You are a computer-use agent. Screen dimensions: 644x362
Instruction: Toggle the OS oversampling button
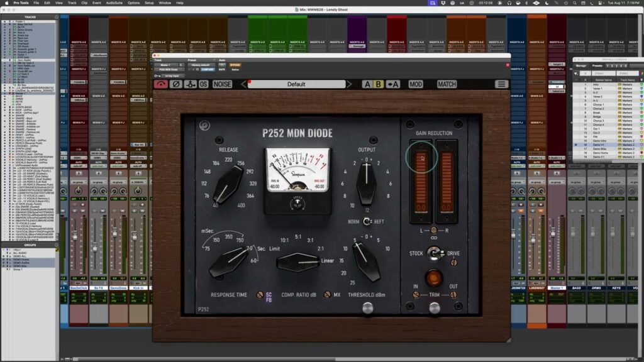pos(204,84)
